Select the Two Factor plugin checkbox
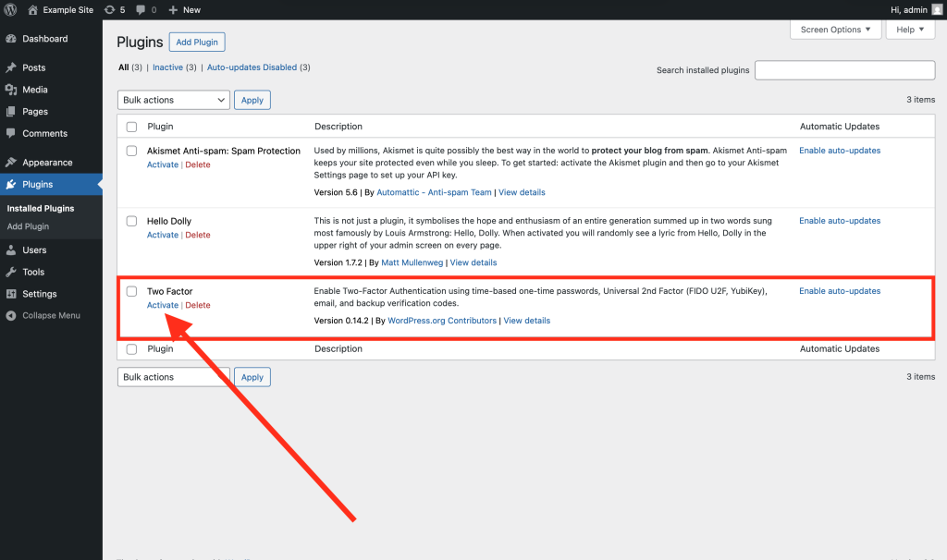Image resolution: width=947 pixels, height=560 pixels. coord(131,291)
